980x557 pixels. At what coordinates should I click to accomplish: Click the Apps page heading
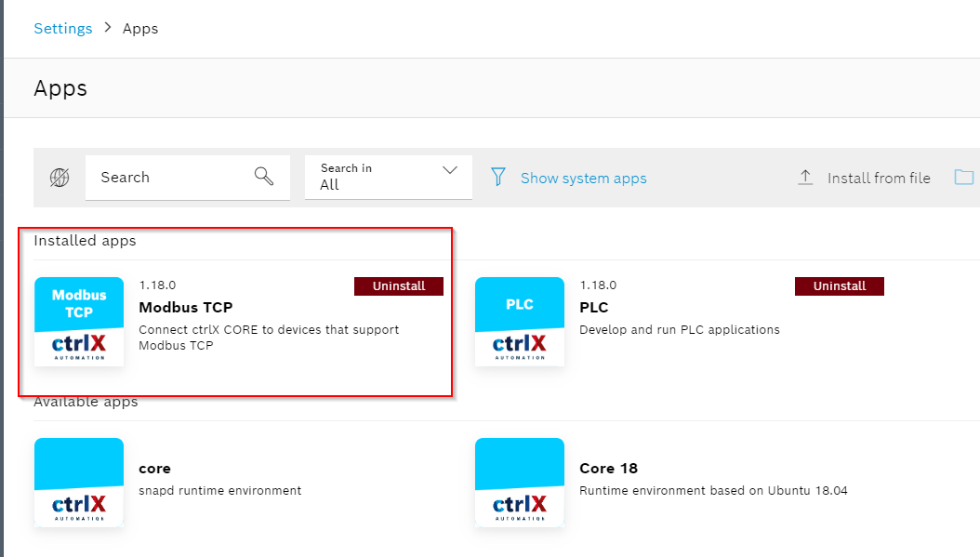(60, 88)
